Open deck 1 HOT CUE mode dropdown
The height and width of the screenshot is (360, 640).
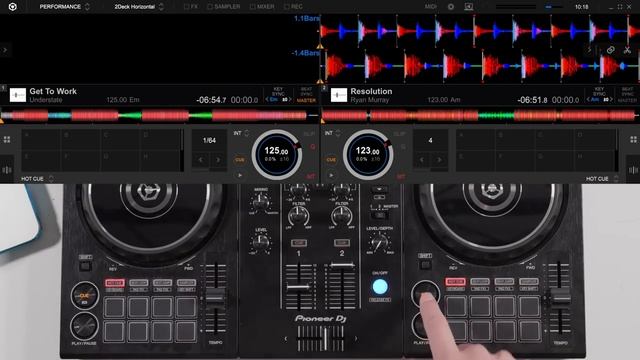(38, 179)
